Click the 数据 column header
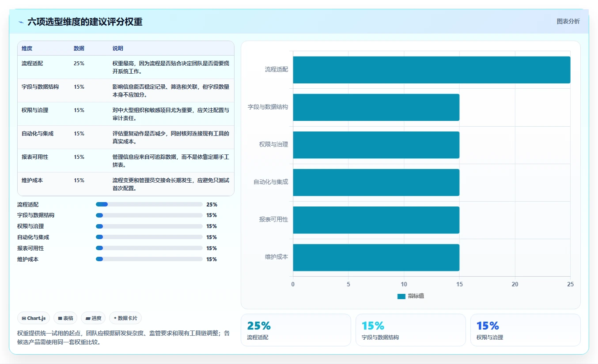 79,49
